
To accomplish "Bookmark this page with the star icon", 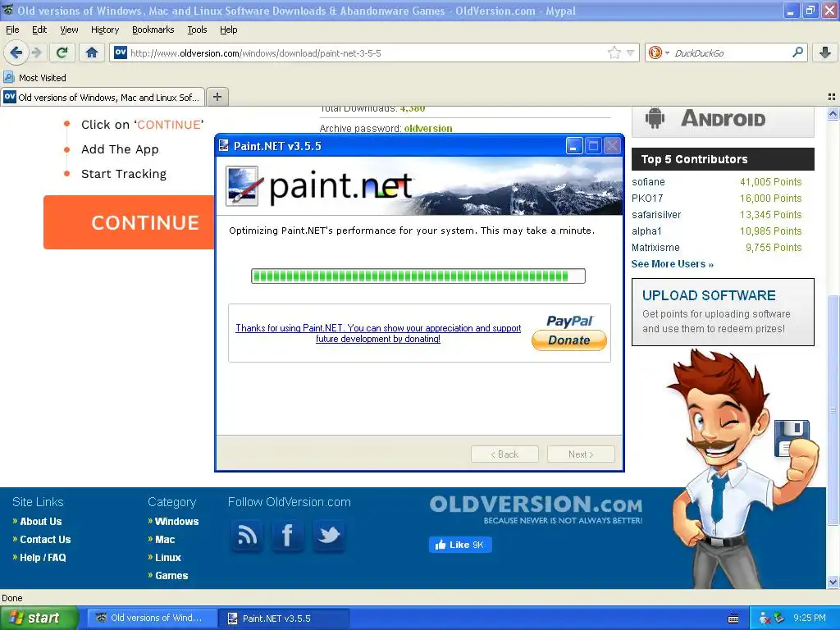I will coord(614,52).
